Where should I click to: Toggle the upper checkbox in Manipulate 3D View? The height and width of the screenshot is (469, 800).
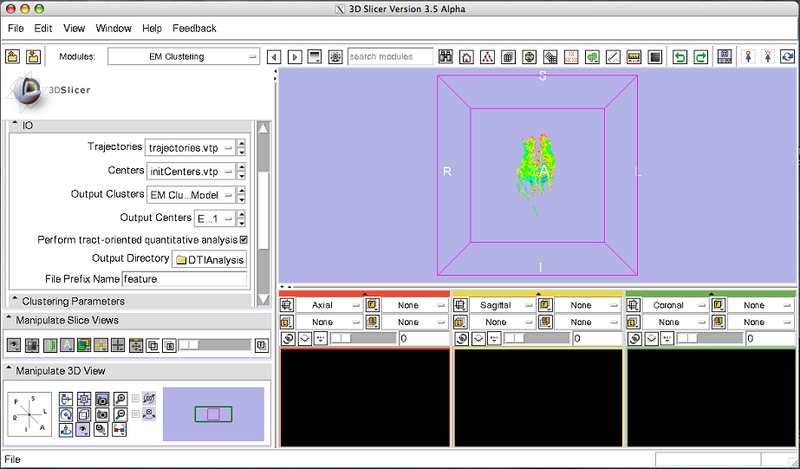coord(137,398)
